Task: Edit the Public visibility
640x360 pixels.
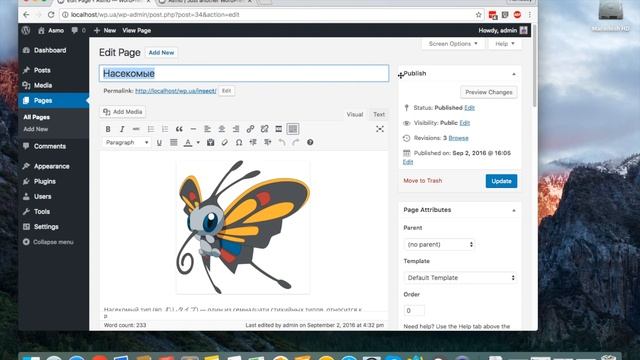Action: 464,123
